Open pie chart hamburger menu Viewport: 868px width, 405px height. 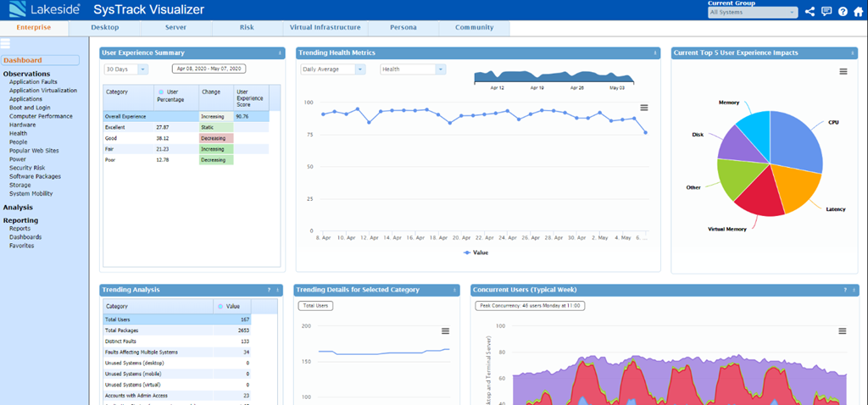[x=843, y=72]
